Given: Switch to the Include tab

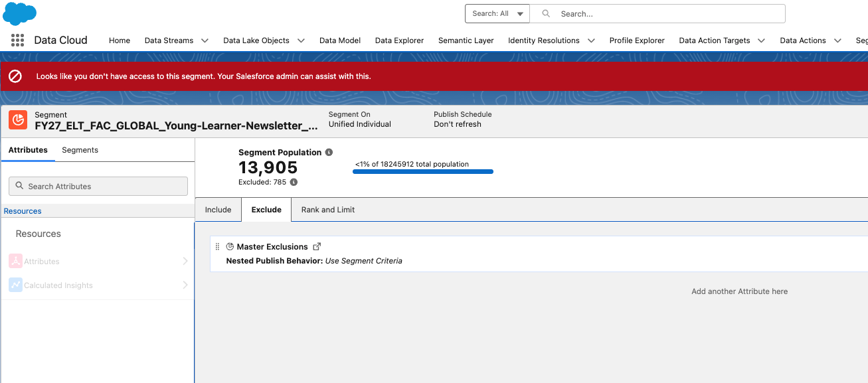Looking at the screenshot, I should click(218, 210).
